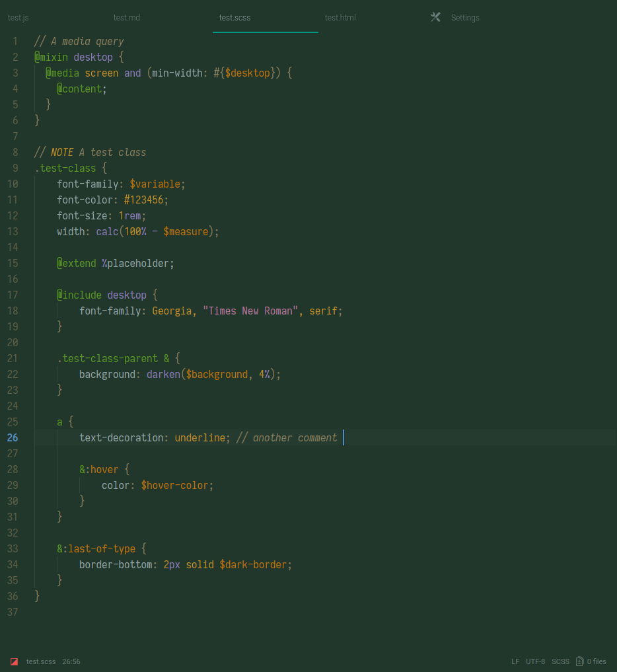The width and height of the screenshot is (617, 672).
Task: Click line number 33 in gutter
Action: (x=13, y=549)
